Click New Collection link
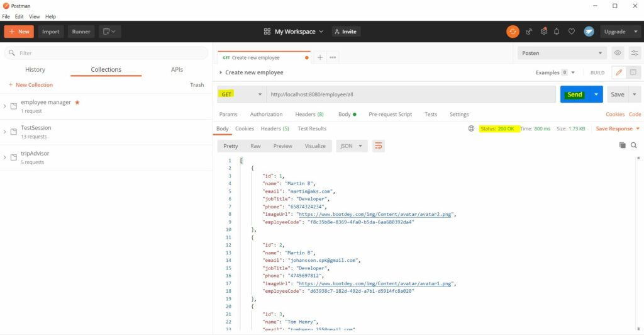The image size is (644, 335). [x=31, y=84]
